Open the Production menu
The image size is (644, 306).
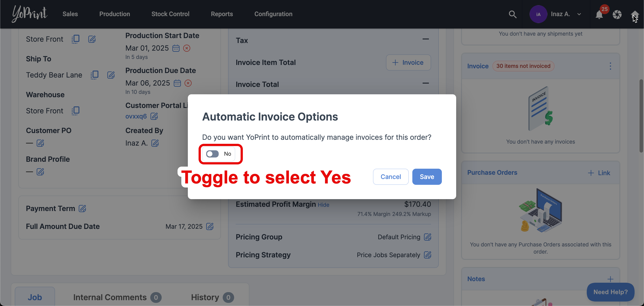click(x=114, y=14)
